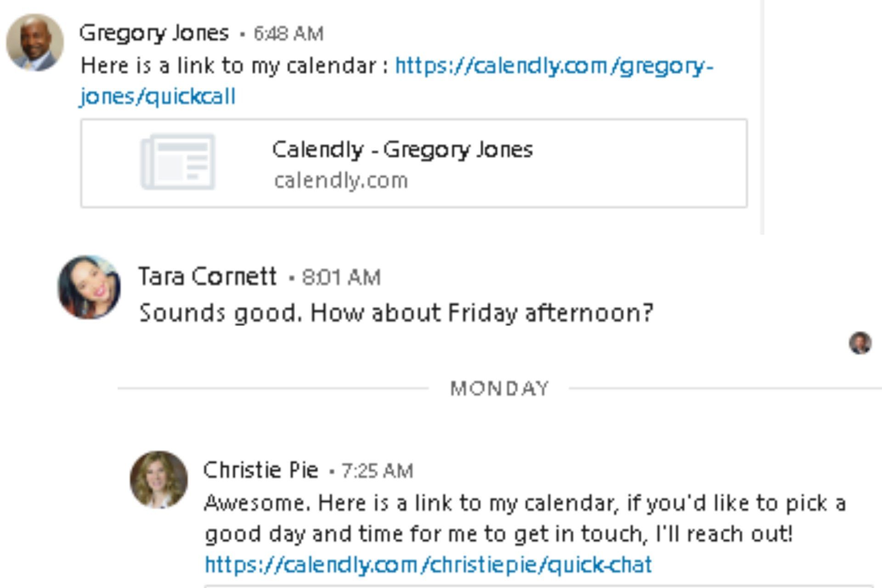Screen dimensions: 882x588
Task: Click the 6:48 AM message timestamp
Action: (288, 34)
